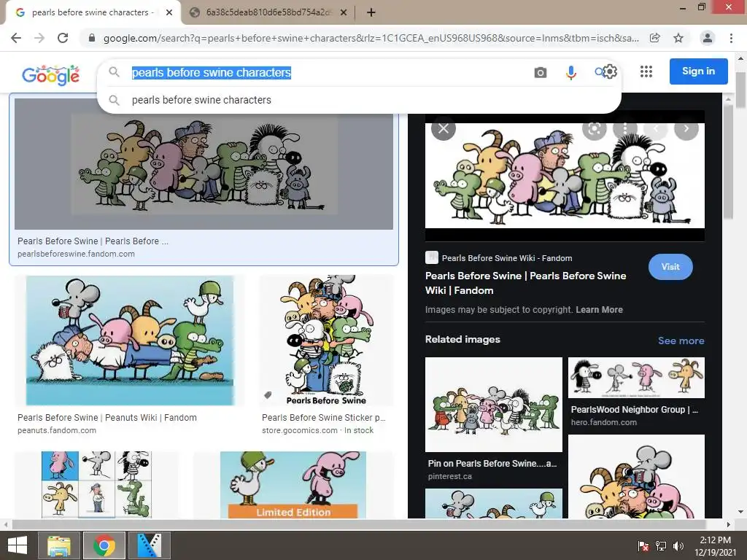
Task: Open Pearls Before Swine Wiki Fandom title link
Action: [525, 283]
